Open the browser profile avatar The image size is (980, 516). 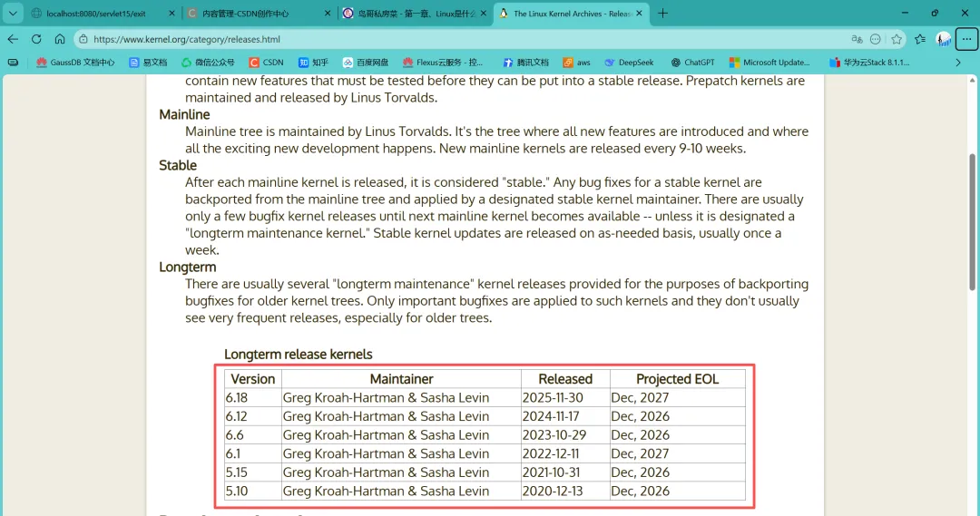(x=943, y=39)
